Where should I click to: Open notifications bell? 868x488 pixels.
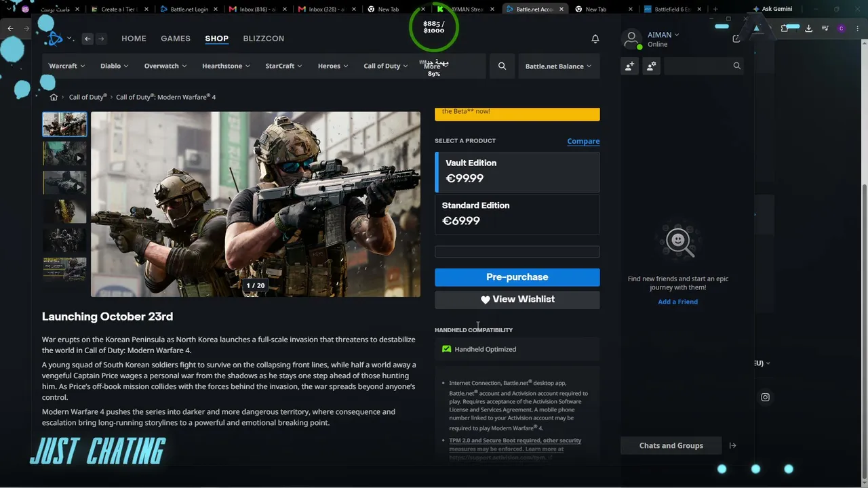click(595, 39)
